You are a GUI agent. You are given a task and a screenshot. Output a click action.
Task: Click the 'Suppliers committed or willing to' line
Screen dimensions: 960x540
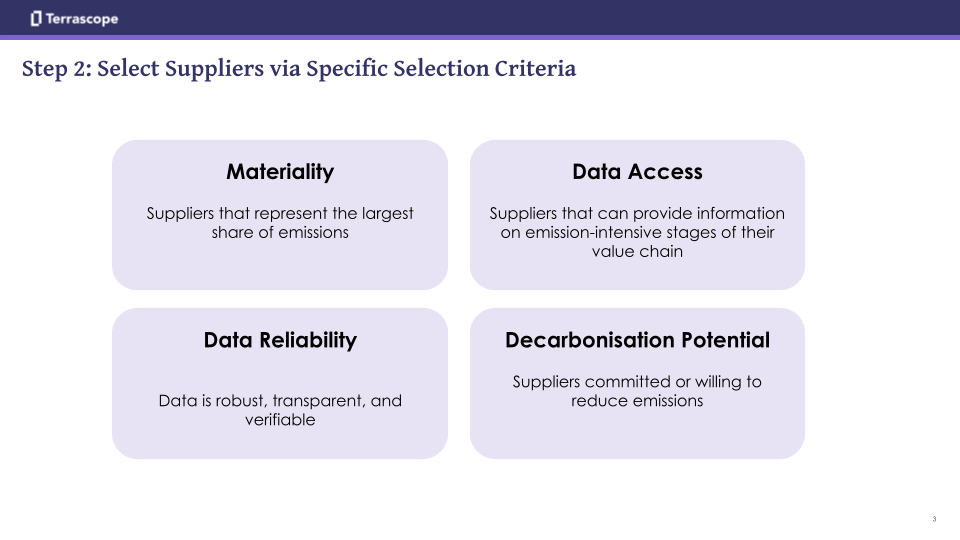[x=637, y=382]
